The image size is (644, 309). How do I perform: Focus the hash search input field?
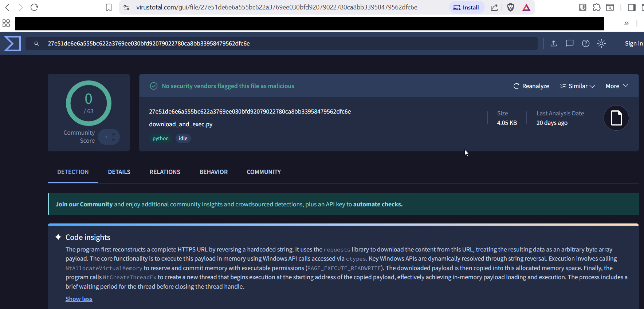point(282,44)
